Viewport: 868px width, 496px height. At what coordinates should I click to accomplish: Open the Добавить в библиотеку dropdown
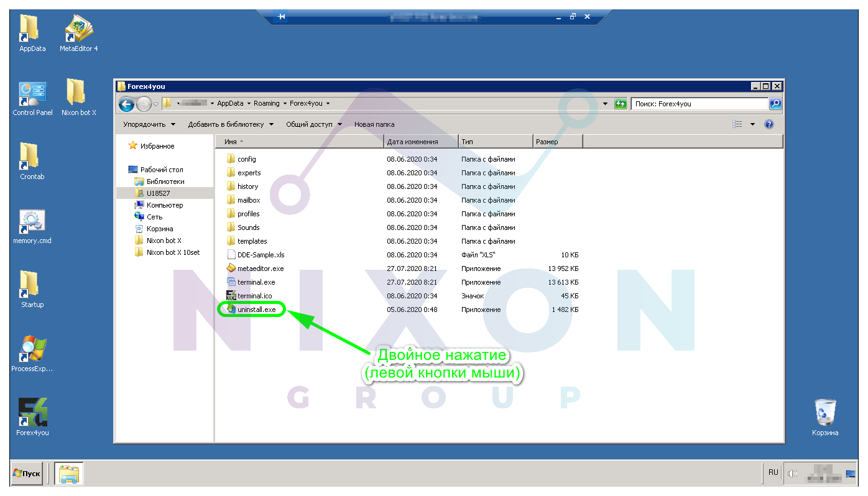pyautogui.click(x=231, y=124)
